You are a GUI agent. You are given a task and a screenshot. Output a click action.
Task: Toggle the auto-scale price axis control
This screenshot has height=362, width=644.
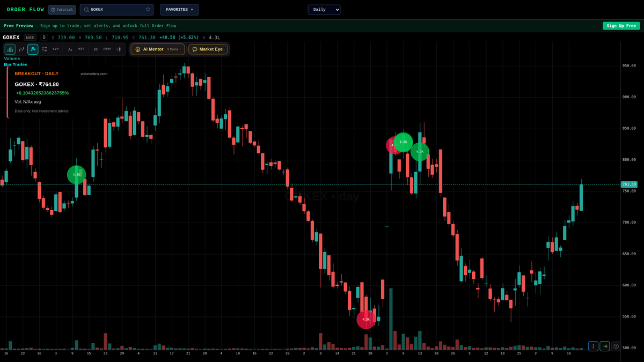pos(593,346)
